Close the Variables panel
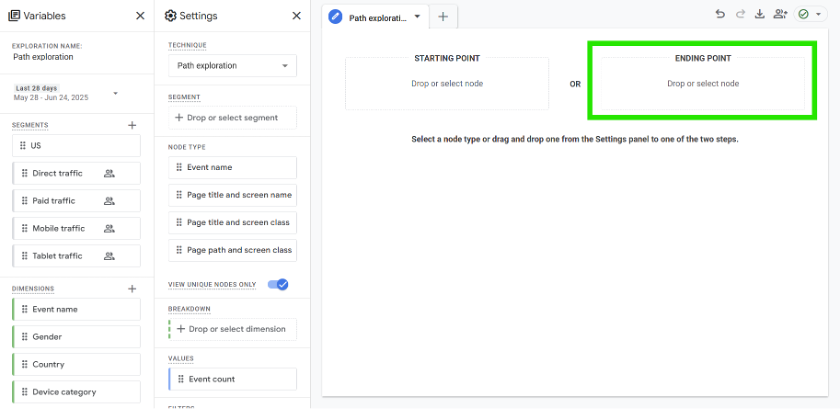The image size is (840, 410). point(140,16)
